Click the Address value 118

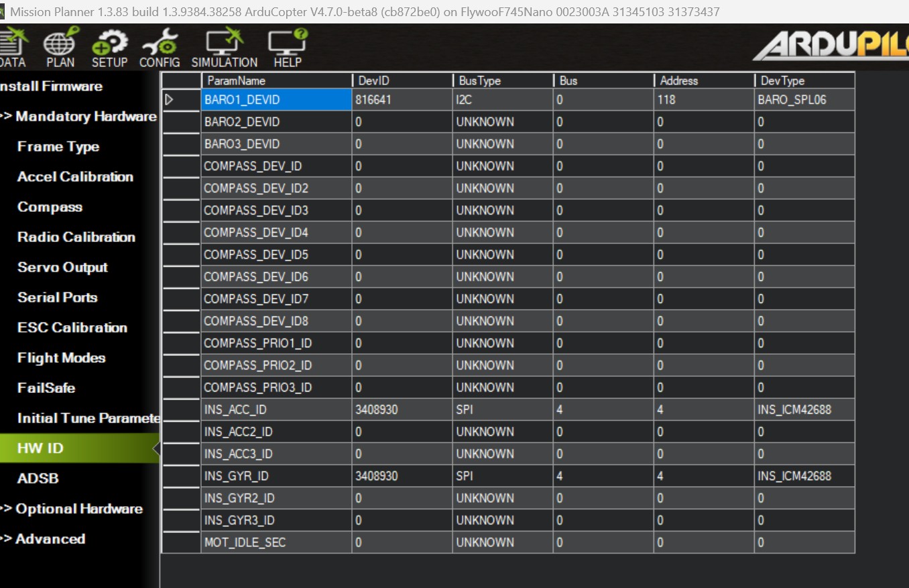[704, 100]
